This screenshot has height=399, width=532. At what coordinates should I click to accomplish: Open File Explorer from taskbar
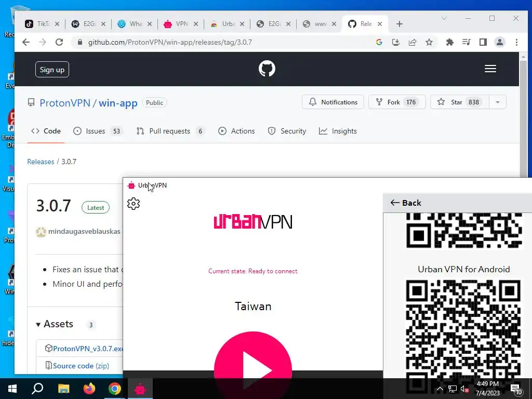63,389
